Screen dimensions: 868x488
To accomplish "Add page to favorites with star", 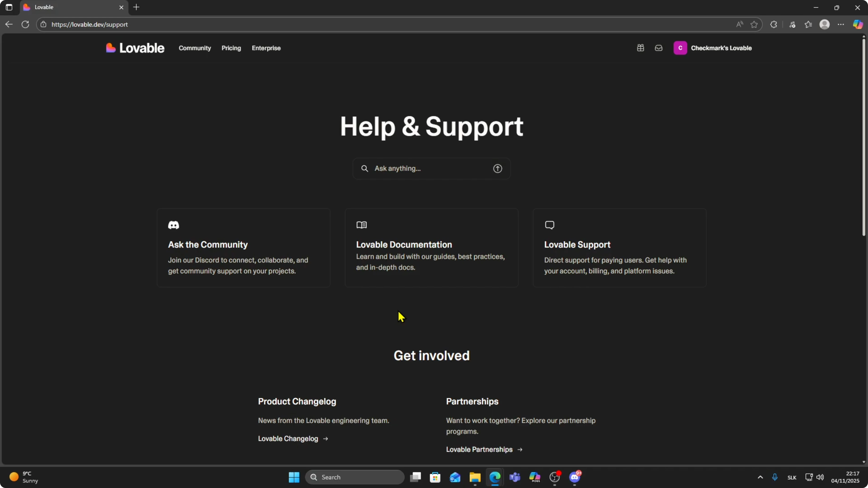I will (754, 24).
